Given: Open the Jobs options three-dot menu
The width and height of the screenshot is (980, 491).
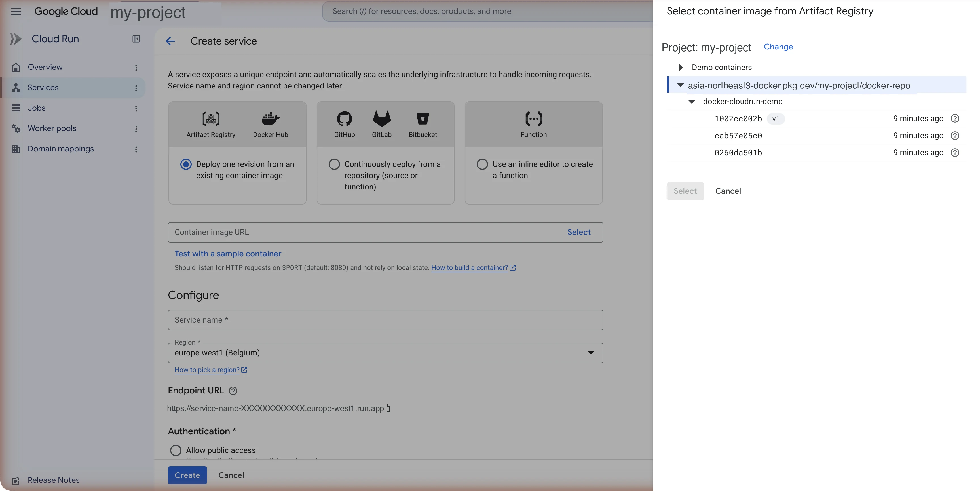Looking at the screenshot, I should [136, 108].
